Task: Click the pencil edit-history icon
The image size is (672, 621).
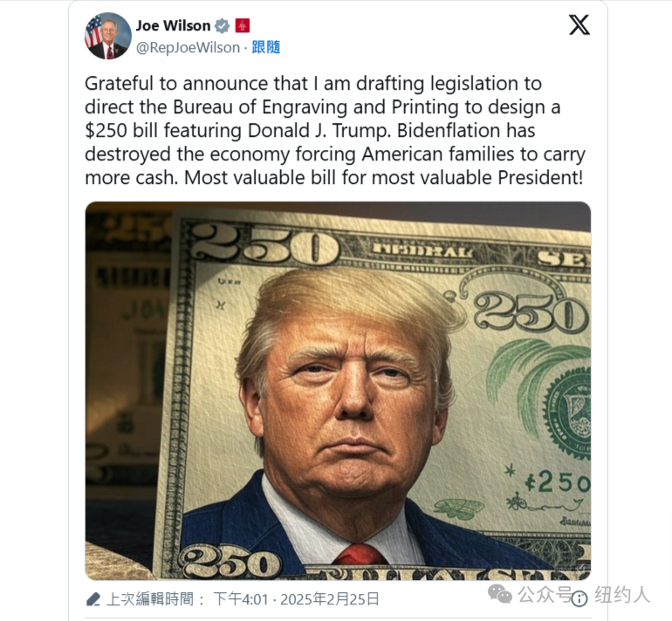Action: pyautogui.click(x=93, y=599)
